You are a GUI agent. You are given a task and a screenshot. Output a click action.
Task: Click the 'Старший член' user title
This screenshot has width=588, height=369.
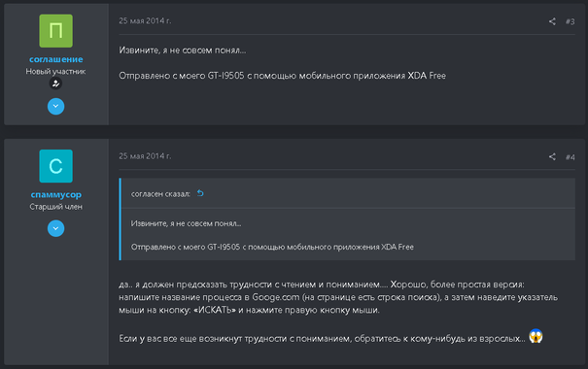click(55, 207)
